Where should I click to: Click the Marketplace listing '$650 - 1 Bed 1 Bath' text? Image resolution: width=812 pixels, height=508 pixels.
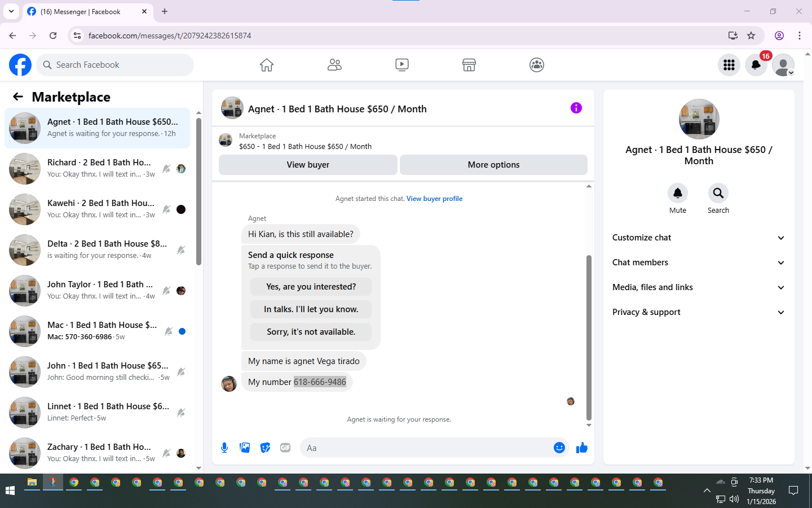click(305, 146)
